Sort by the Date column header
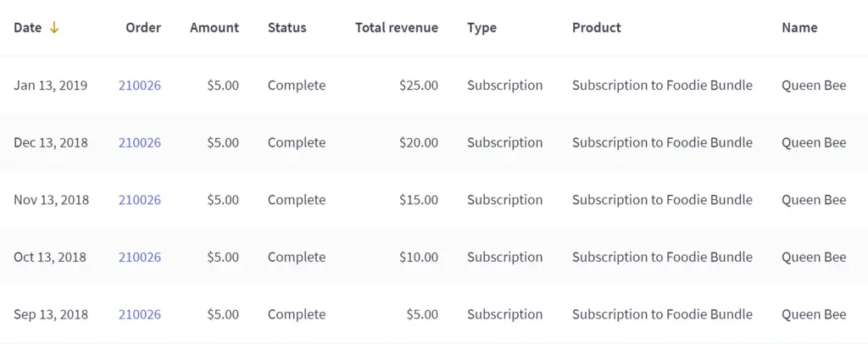This screenshot has width=868, height=344. click(x=28, y=28)
